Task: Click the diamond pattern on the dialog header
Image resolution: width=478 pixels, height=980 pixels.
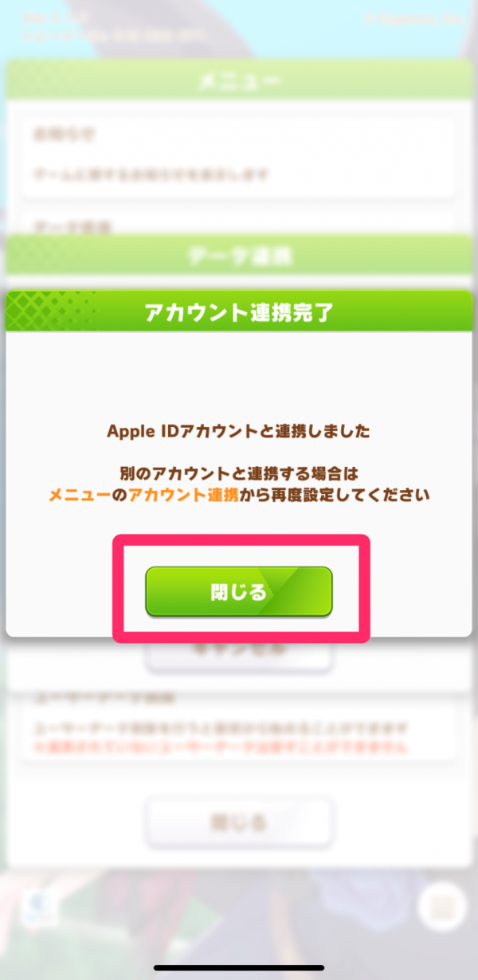Action: click(49, 312)
